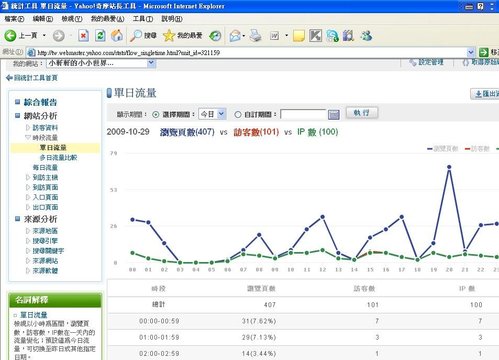
Task: Click the yellow note toolbar icon
Action: pyautogui.click(x=299, y=36)
